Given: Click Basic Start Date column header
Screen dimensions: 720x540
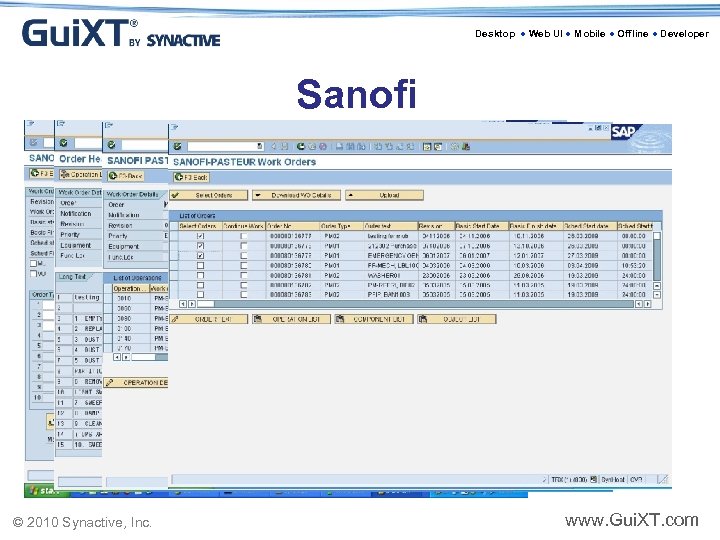Looking at the screenshot, I should (481, 226).
